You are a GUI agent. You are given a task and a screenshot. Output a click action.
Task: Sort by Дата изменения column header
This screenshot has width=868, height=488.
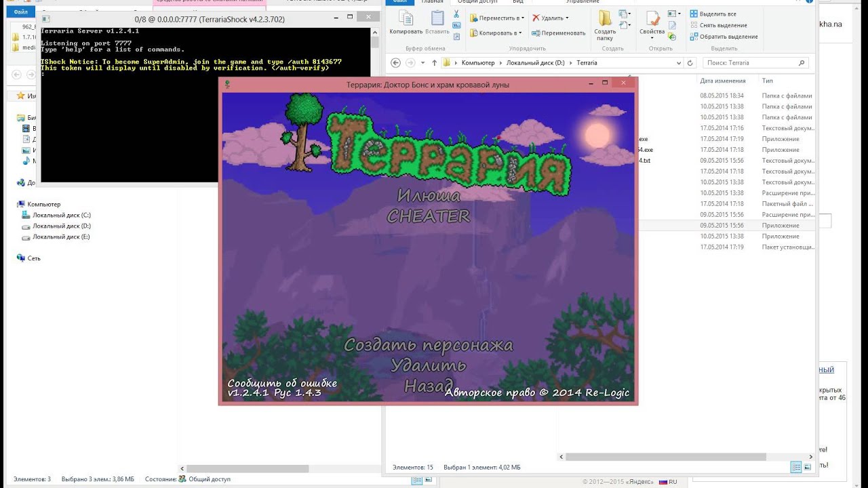[722, 81]
